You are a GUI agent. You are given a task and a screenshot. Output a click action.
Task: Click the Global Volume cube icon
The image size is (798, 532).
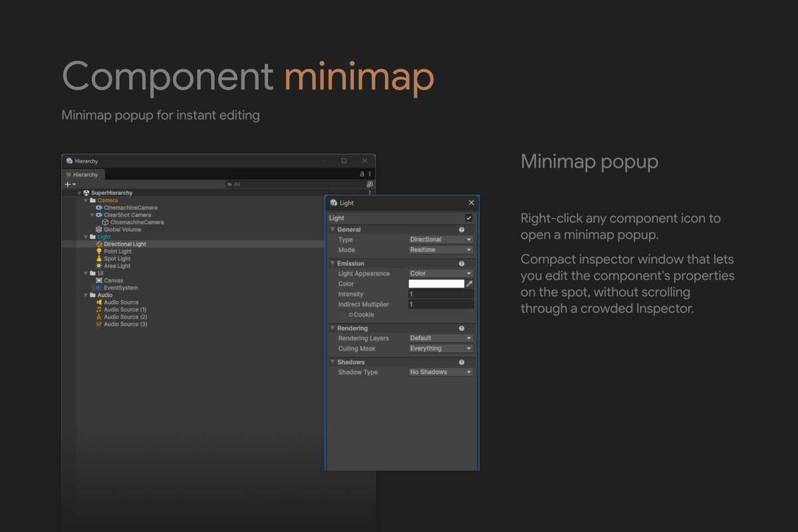pos(99,229)
